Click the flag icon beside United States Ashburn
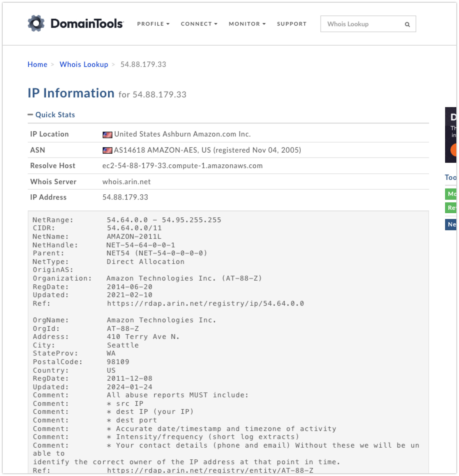 [107, 135]
